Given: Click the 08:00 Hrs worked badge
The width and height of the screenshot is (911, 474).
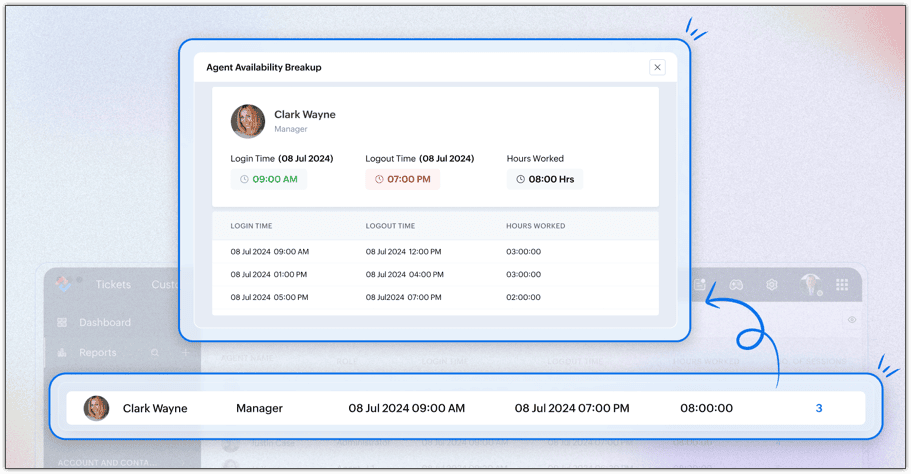Looking at the screenshot, I should pos(544,179).
